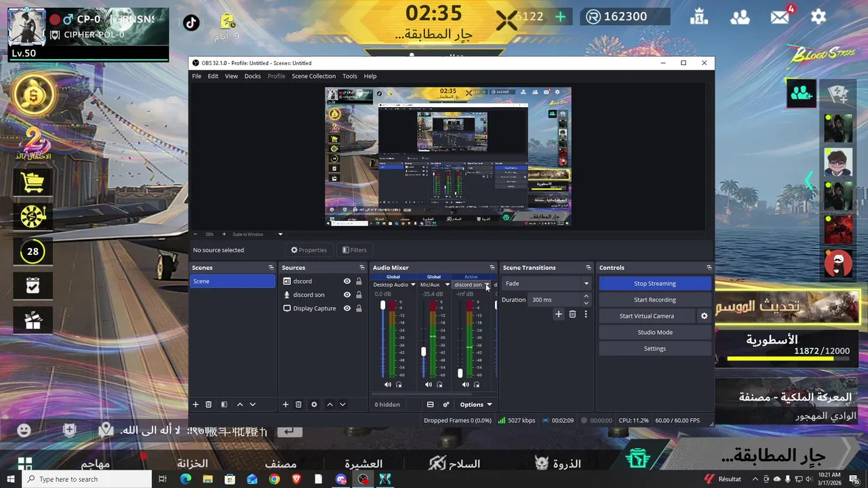This screenshot has height=488, width=868.
Task: Toggle monitoring headphones for discord son
Action: (476, 385)
